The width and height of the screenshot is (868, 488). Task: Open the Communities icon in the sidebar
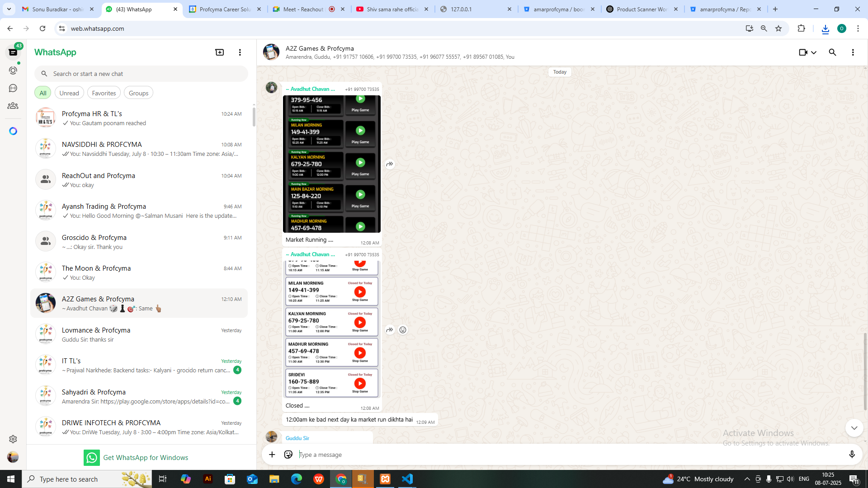tap(13, 106)
